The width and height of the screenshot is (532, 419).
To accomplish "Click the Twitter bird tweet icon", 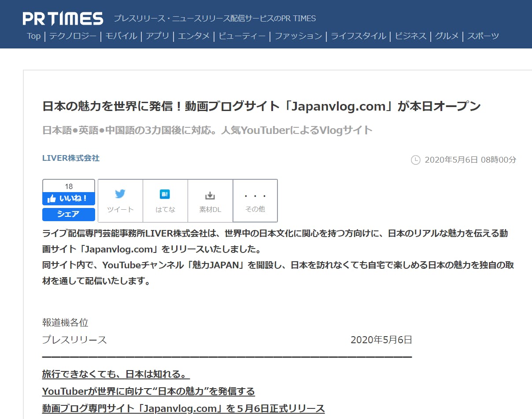I will [x=120, y=194].
